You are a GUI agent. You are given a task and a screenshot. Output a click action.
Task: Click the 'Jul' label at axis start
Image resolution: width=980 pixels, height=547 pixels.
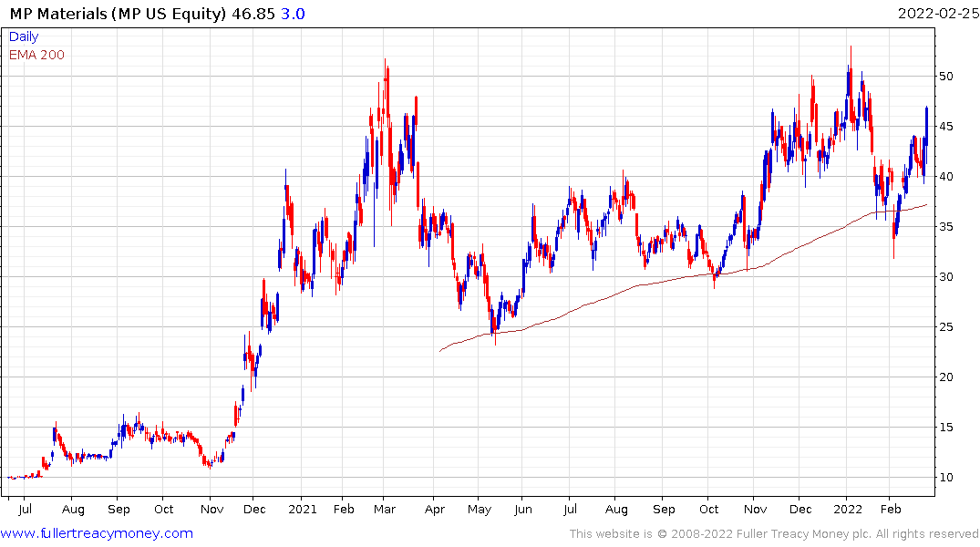click(25, 509)
